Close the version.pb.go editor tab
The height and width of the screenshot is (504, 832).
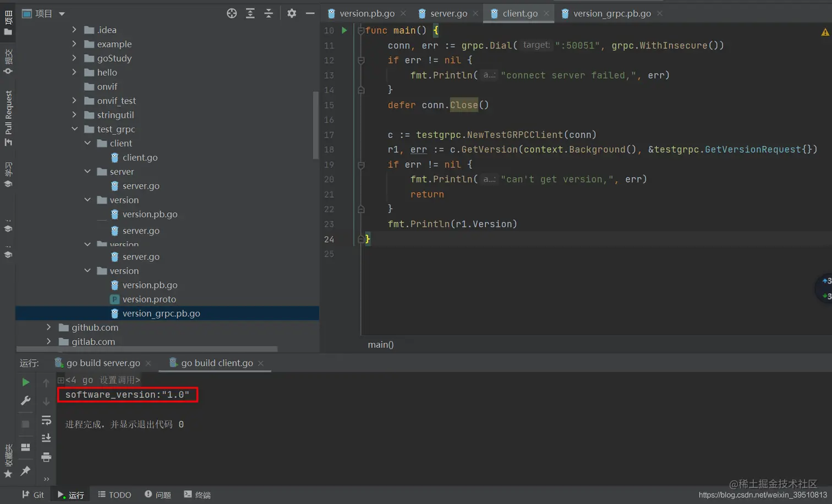click(x=403, y=13)
